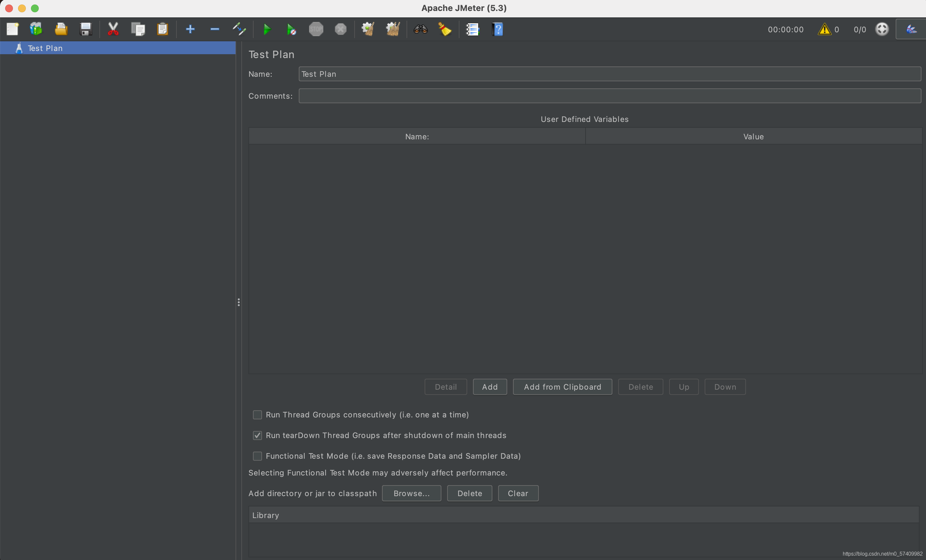The width and height of the screenshot is (926, 560).
Task: Uncheck Run tearDown Thread Groups option
Action: click(x=257, y=435)
